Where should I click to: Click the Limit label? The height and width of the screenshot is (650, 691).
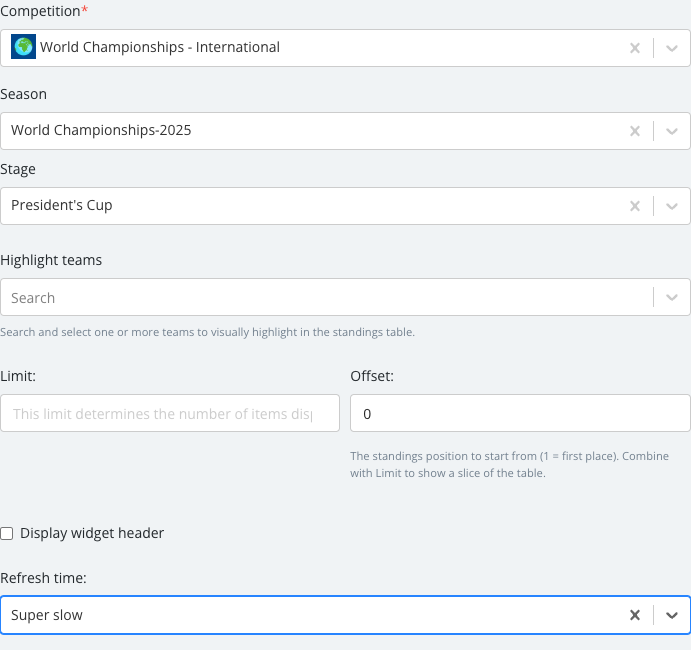(18, 376)
